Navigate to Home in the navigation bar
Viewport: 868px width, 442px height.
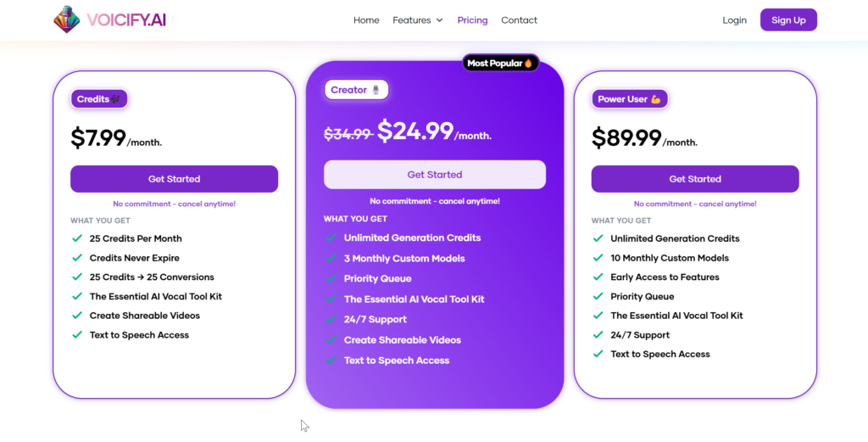tap(366, 20)
